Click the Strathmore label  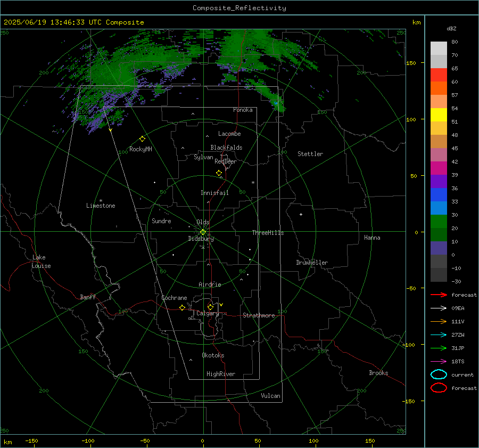[x=259, y=315]
